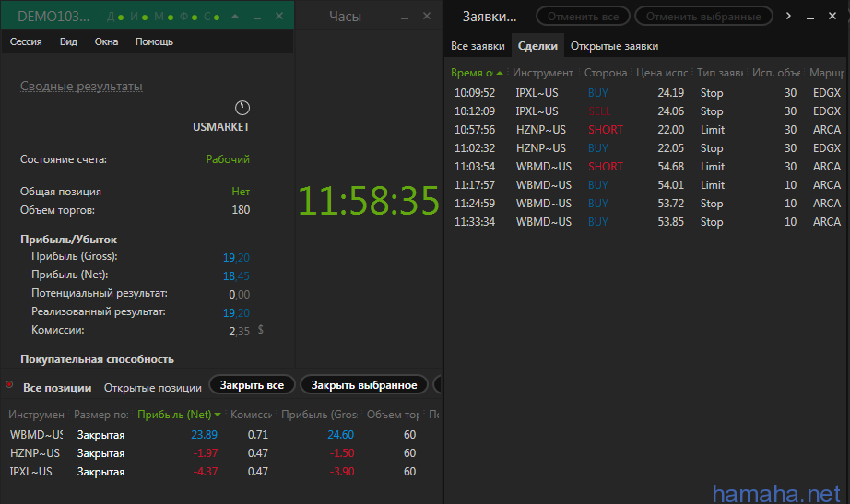
Task: Select the HZNP~US position row
Action: pyautogui.click(x=222, y=453)
